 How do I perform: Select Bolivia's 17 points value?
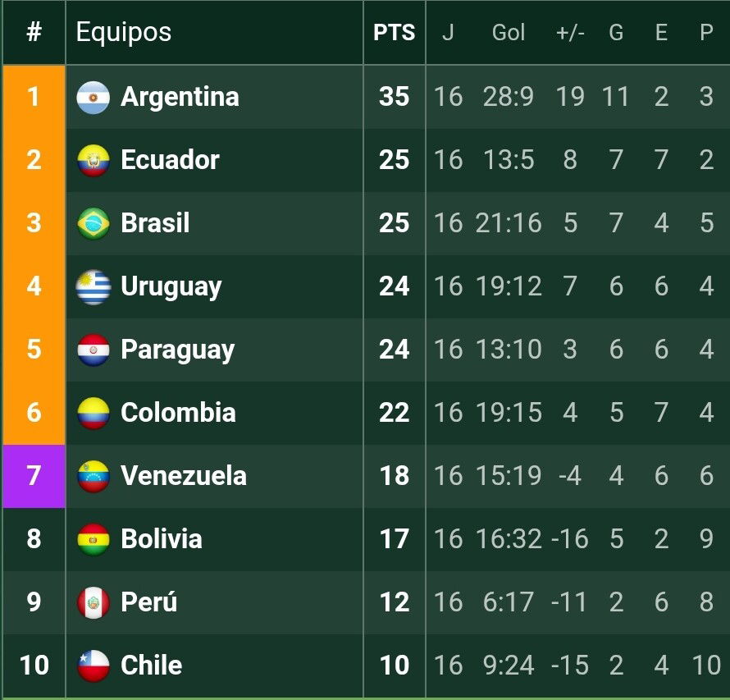tap(394, 539)
